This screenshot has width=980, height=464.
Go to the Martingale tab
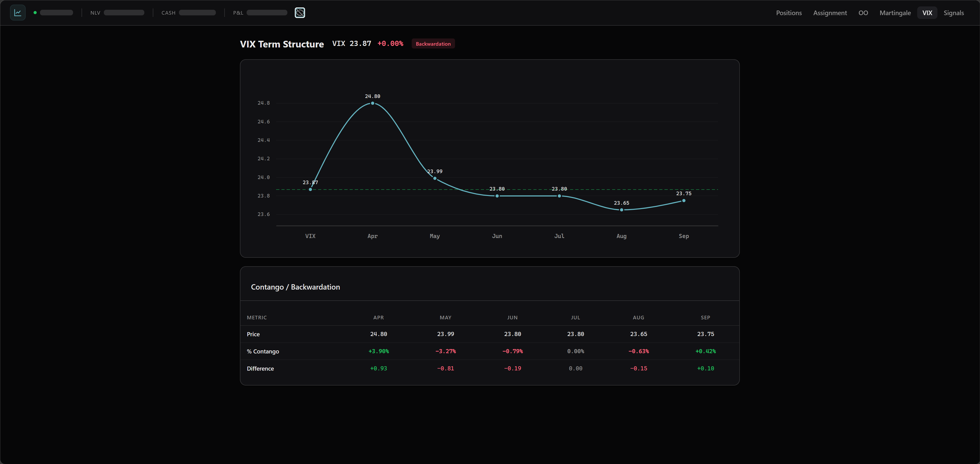[895, 13]
